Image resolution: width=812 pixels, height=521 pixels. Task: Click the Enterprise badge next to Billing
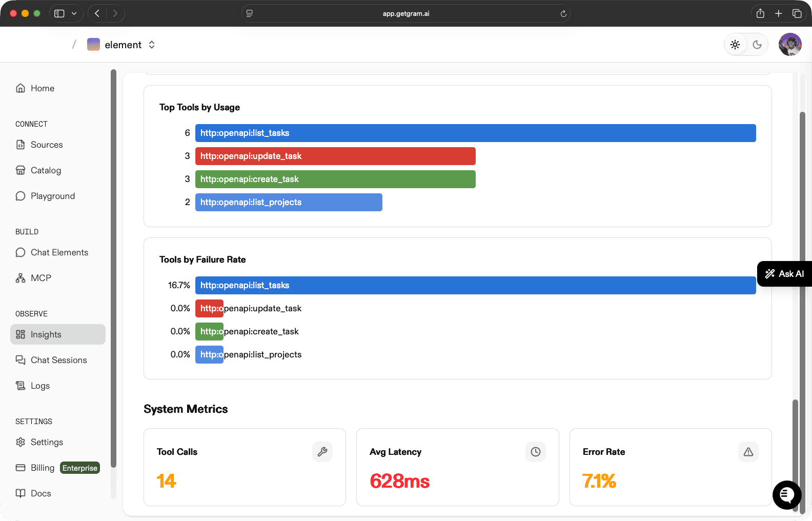point(80,468)
